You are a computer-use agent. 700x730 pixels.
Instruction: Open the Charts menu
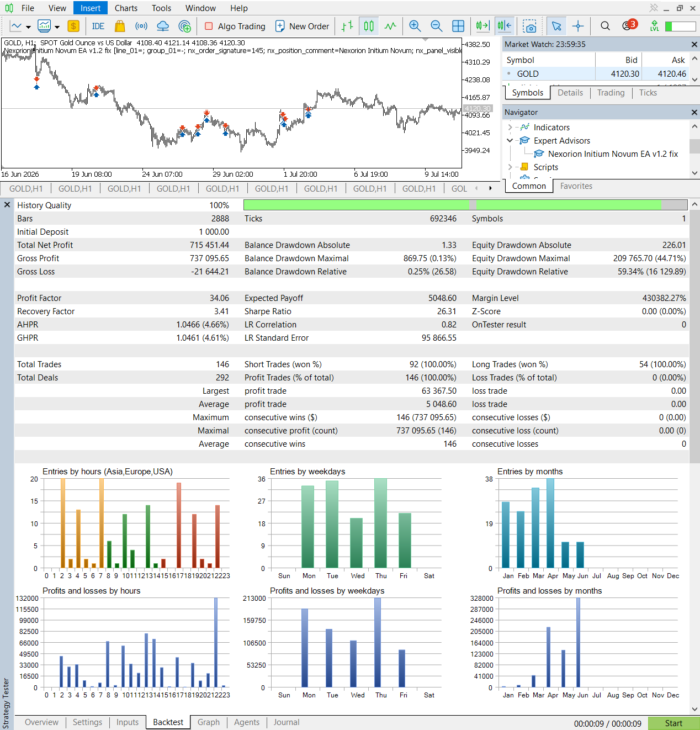(126, 8)
